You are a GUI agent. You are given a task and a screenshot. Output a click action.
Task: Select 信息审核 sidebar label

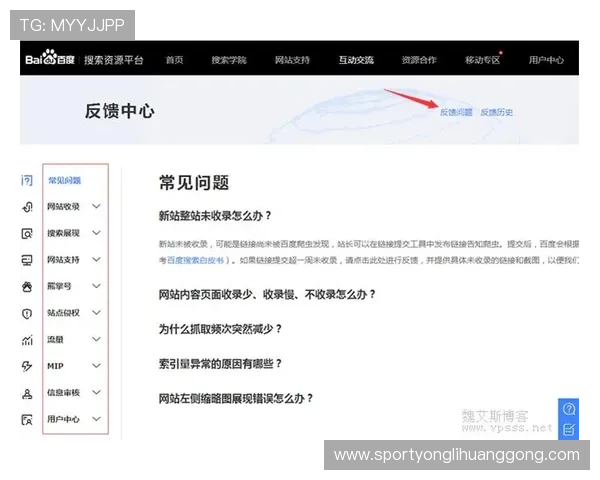(x=63, y=393)
